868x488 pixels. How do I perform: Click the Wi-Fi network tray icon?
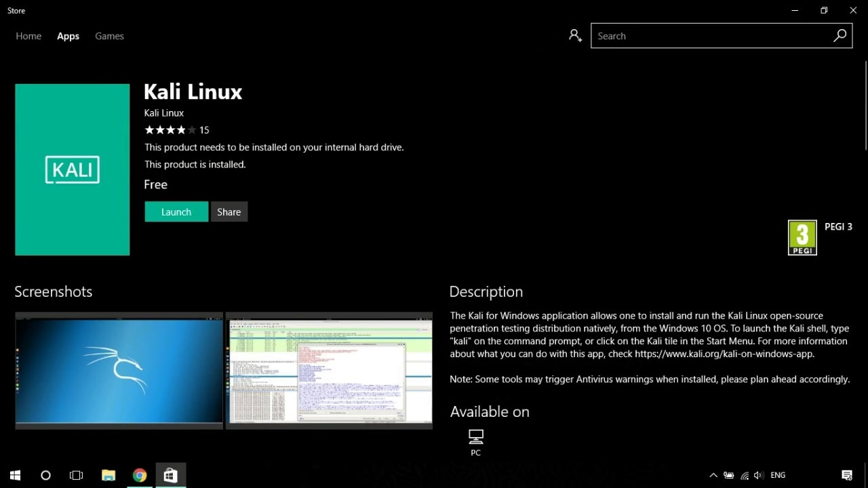point(745,475)
